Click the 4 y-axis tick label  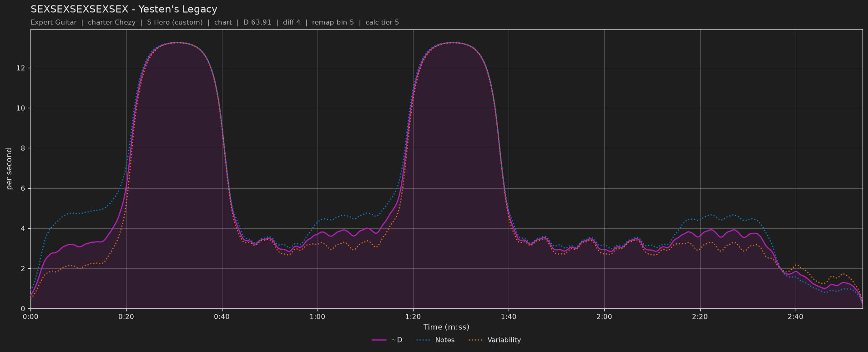click(x=24, y=229)
